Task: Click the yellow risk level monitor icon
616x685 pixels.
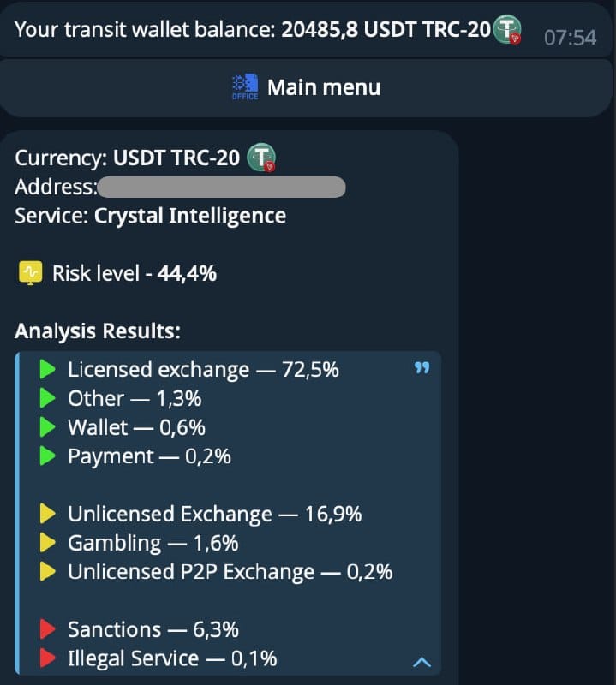Action: (31, 273)
